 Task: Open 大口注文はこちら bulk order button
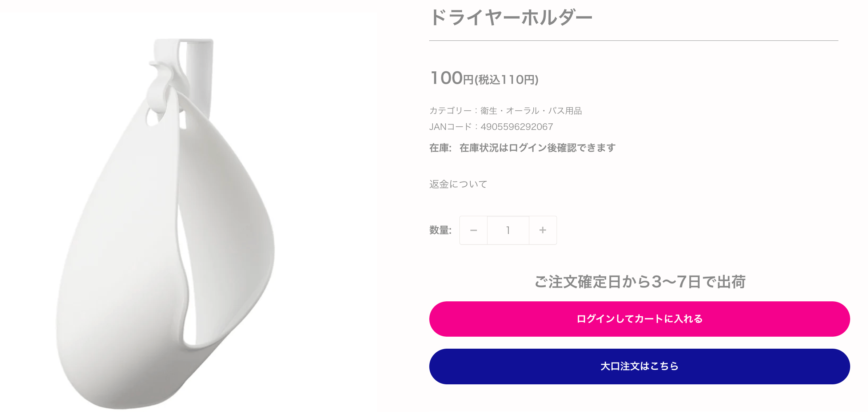(x=639, y=366)
